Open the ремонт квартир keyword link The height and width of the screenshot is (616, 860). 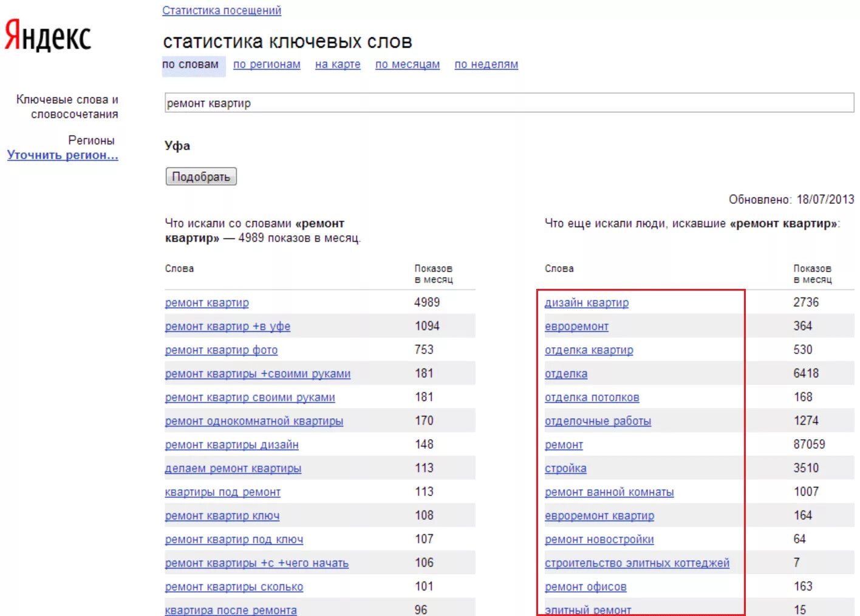pyautogui.click(x=207, y=302)
